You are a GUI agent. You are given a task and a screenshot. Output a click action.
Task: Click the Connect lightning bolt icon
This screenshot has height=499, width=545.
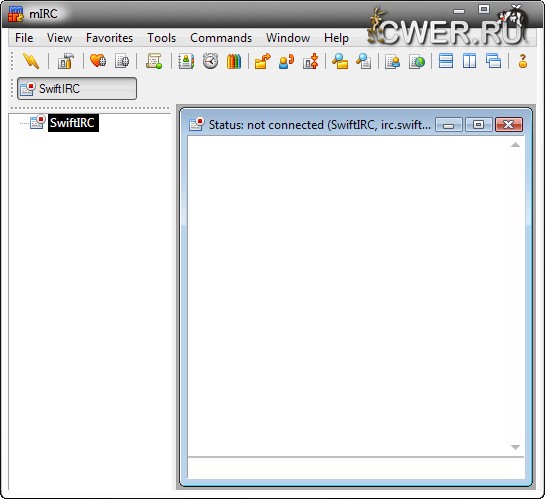point(31,61)
